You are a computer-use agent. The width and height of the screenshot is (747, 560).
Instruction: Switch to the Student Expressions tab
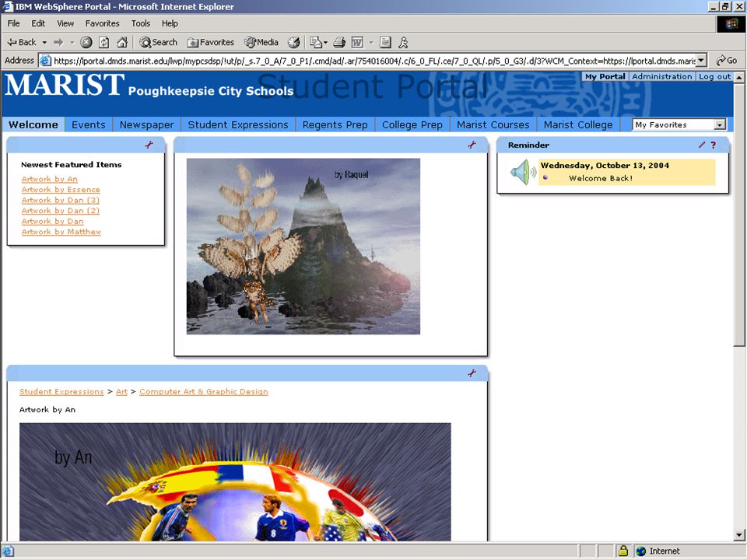pos(238,124)
